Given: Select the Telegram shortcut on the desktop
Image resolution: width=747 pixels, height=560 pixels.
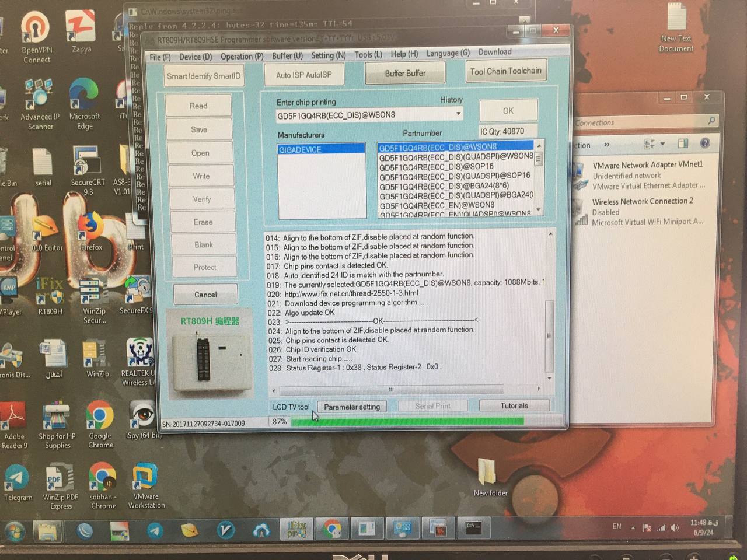Looking at the screenshot, I should tap(18, 483).
